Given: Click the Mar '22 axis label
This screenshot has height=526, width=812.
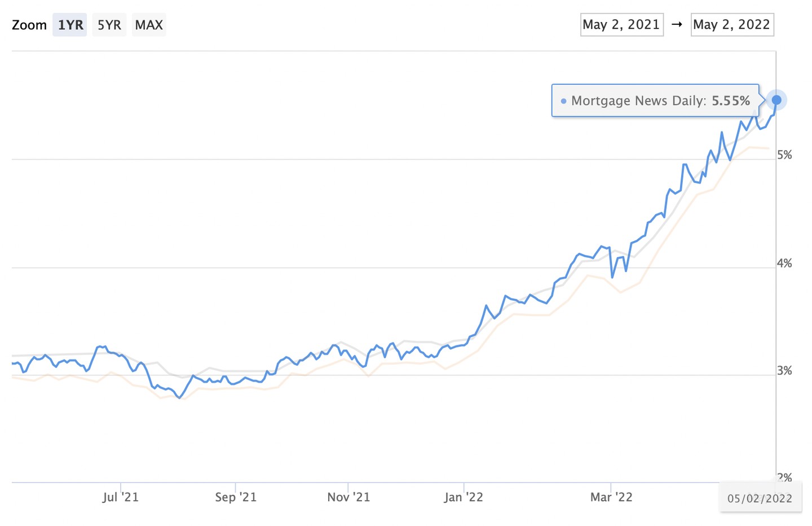Looking at the screenshot, I should point(611,497).
